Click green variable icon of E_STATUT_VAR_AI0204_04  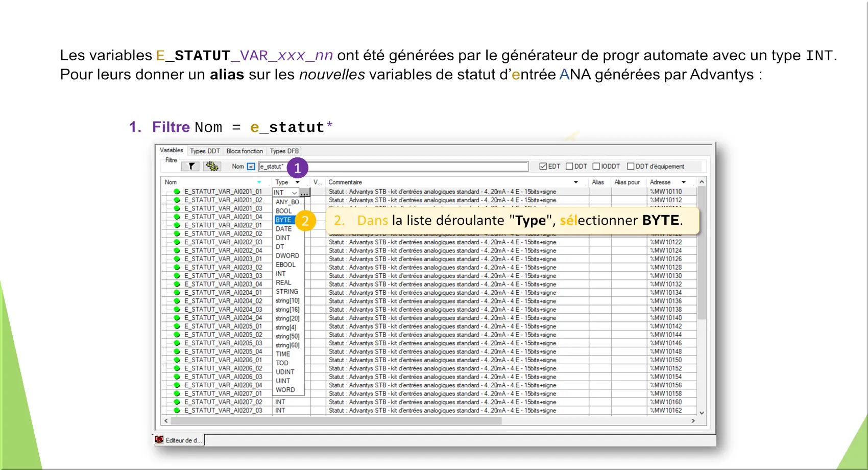177,318
